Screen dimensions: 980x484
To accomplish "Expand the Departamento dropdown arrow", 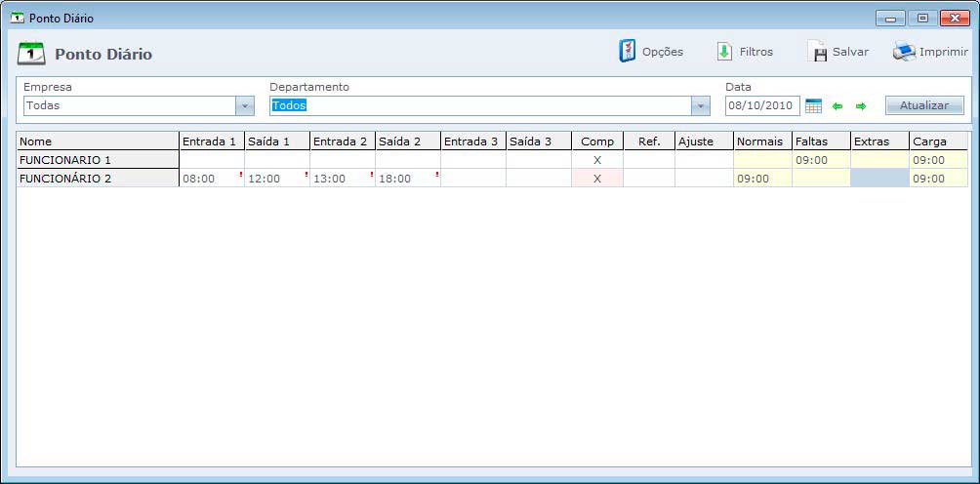I will [x=700, y=105].
